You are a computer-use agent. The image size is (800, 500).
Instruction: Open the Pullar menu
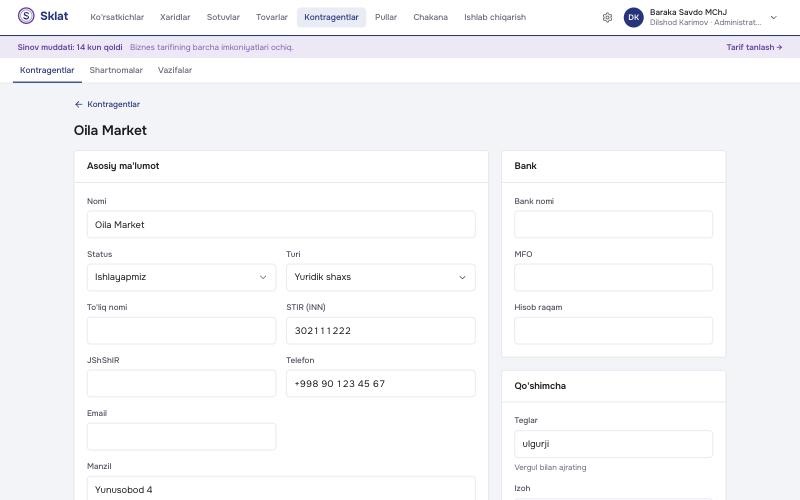(x=386, y=17)
